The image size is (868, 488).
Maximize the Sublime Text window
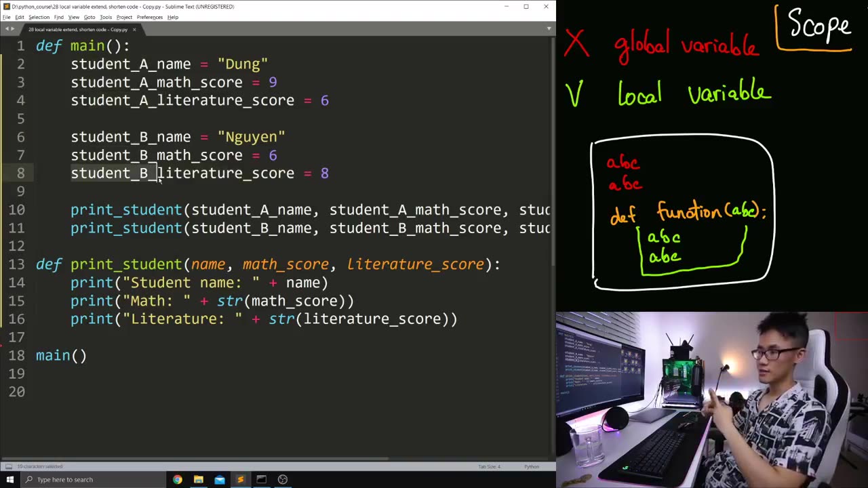tap(526, 6)
